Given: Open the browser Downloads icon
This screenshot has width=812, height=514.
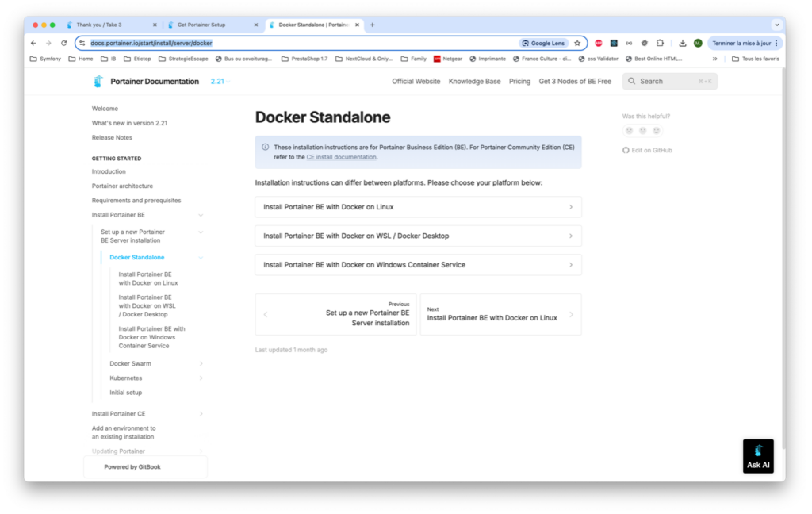Looking at the screenshot, I should pos(683,43).
